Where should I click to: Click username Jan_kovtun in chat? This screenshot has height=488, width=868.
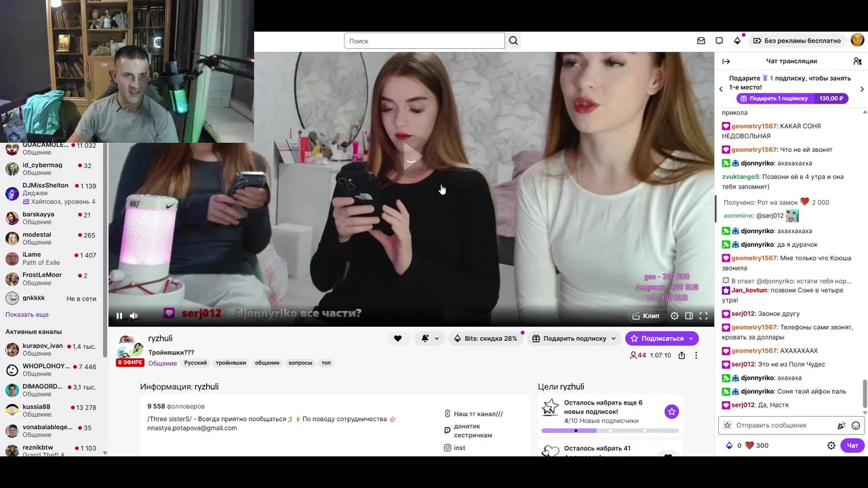(x=749, y=290)
